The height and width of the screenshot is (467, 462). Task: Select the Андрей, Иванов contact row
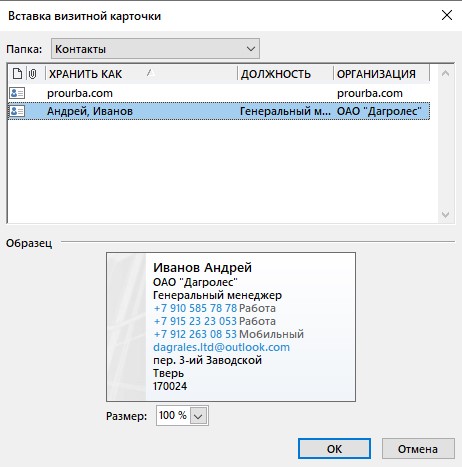(219, 111)
